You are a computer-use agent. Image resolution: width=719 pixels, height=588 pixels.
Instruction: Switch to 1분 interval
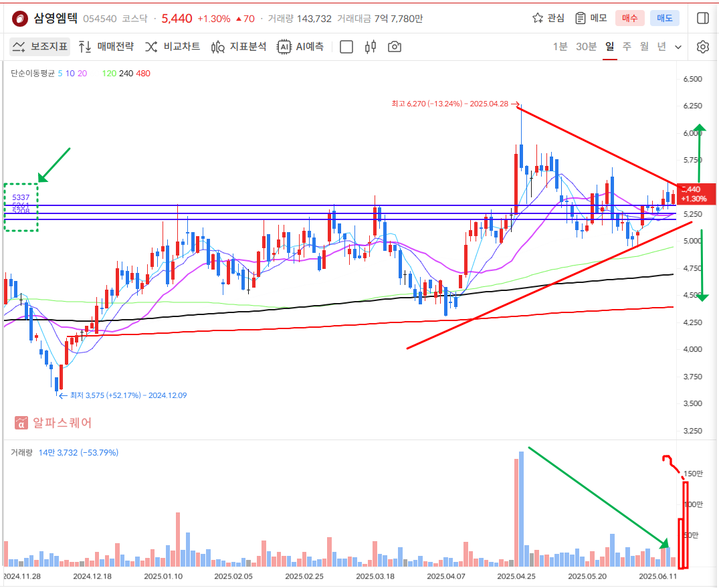point(560,46)
